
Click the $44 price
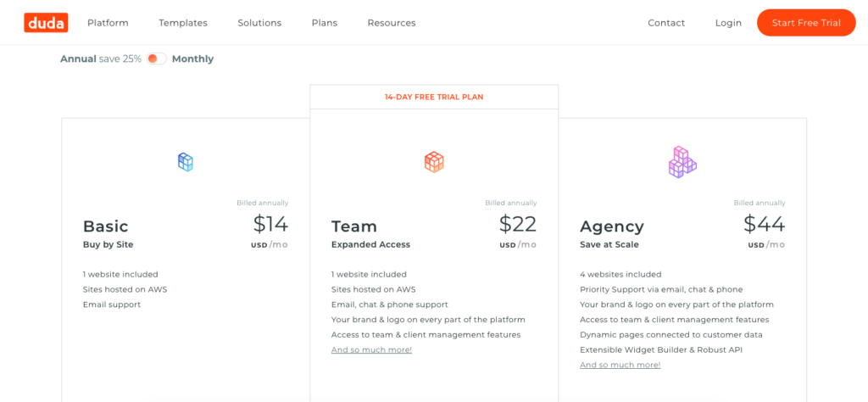point(765,224)
